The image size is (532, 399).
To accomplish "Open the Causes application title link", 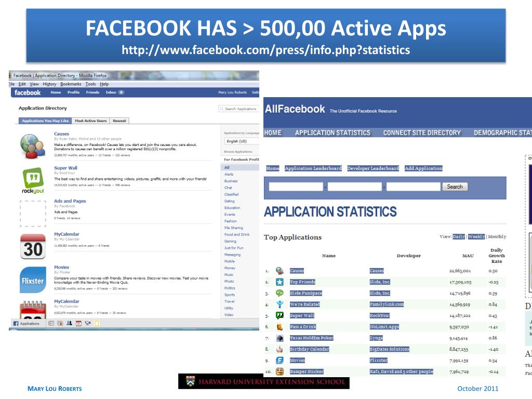I will 61,134.
